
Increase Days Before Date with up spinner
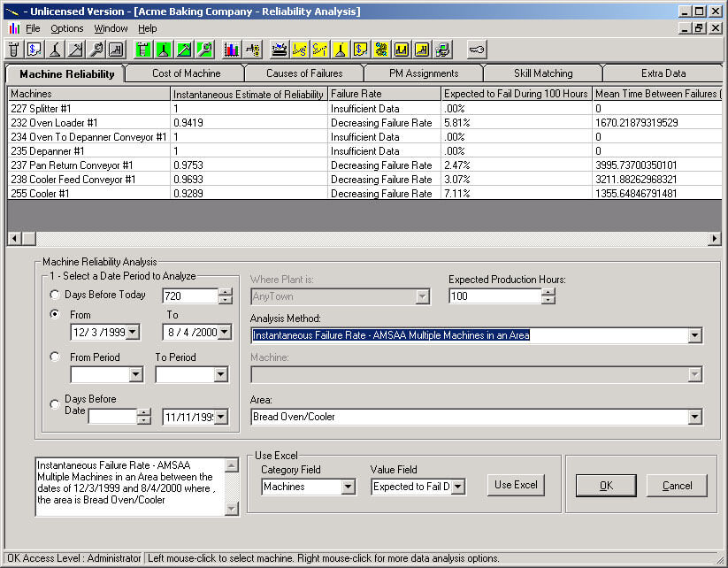(x=144, y=412)
